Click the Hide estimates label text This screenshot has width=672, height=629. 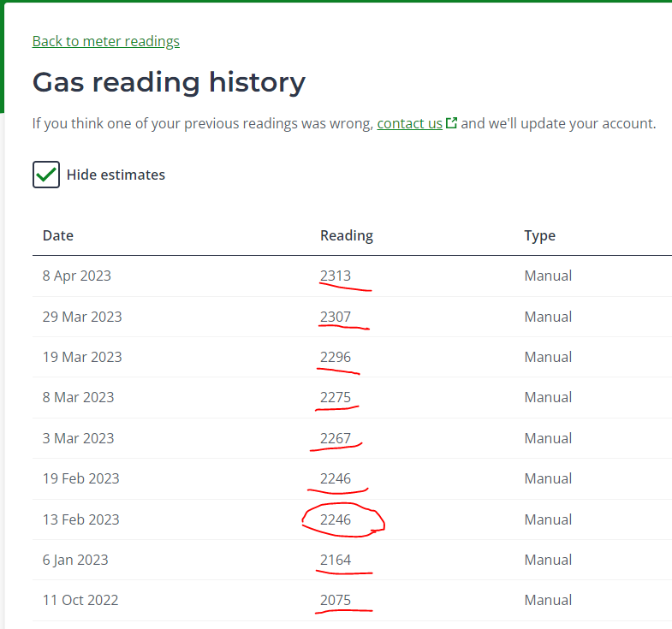[116, 175]
